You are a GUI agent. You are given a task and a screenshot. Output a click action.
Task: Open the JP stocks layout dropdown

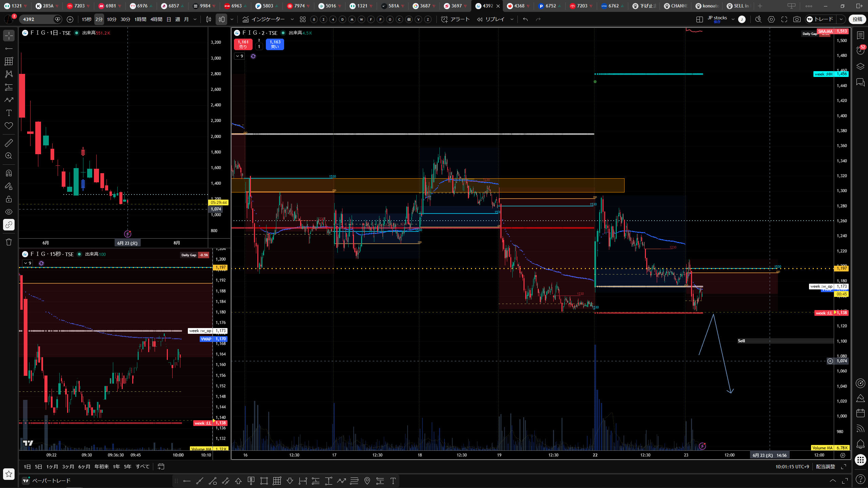[733, 19]
